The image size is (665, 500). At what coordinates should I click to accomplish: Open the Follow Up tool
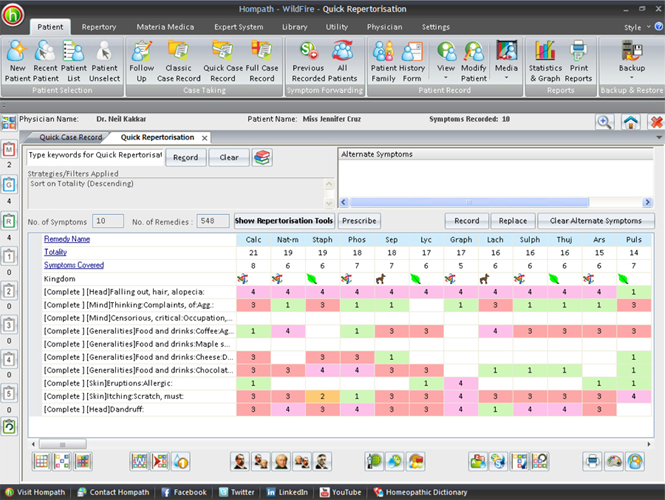[x=141, y=61]
